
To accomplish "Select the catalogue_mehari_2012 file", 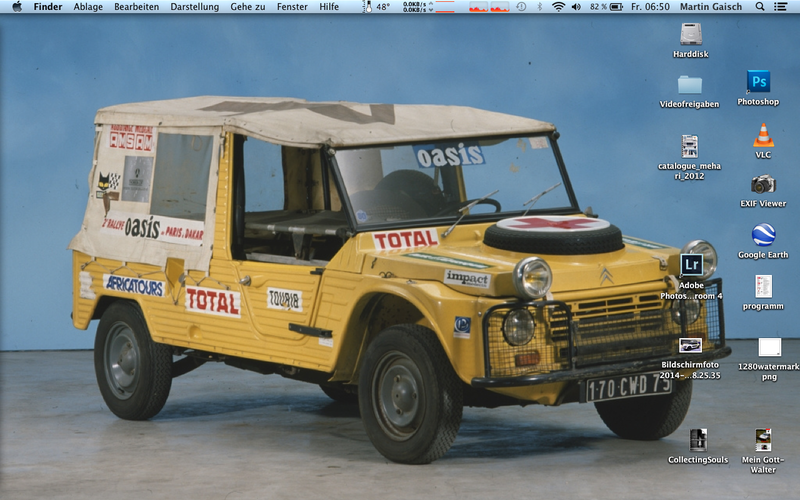I will point(690,146).
